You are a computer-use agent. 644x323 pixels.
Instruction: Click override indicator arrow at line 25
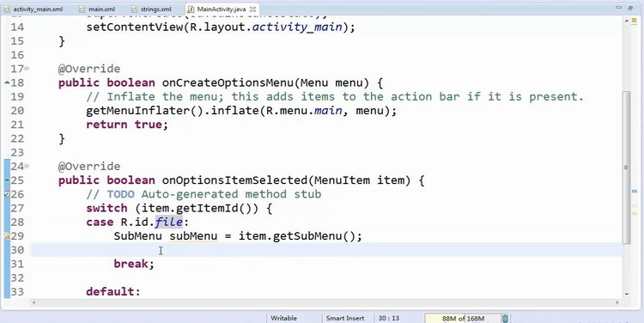click(7, 180)
